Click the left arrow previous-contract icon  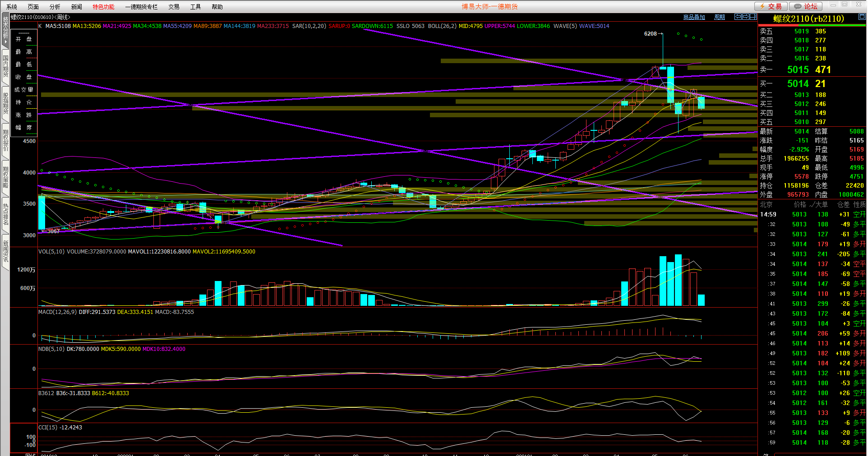coord(738,17)
